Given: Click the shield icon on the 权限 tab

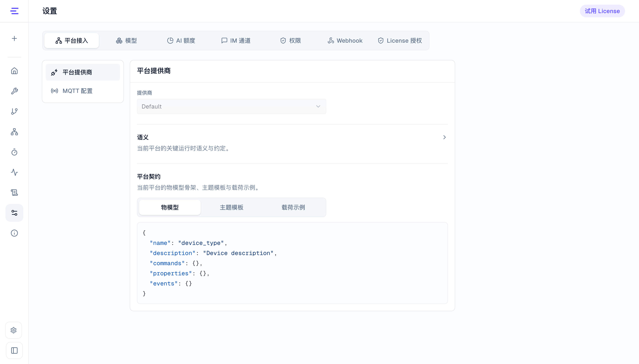Looking at the screenshot, I should (283, 41).
